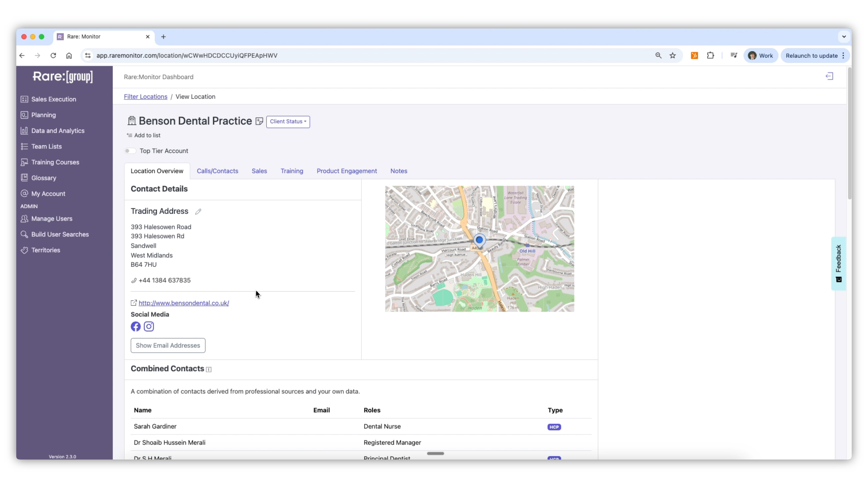Open the Work profile button
Screen dimensions: 868x488
click(x=760, y=56)
